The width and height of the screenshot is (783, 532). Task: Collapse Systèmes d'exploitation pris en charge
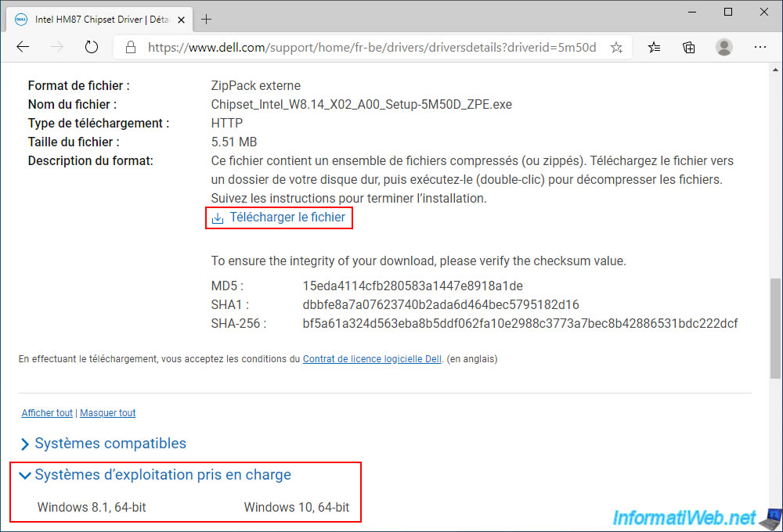162,475
